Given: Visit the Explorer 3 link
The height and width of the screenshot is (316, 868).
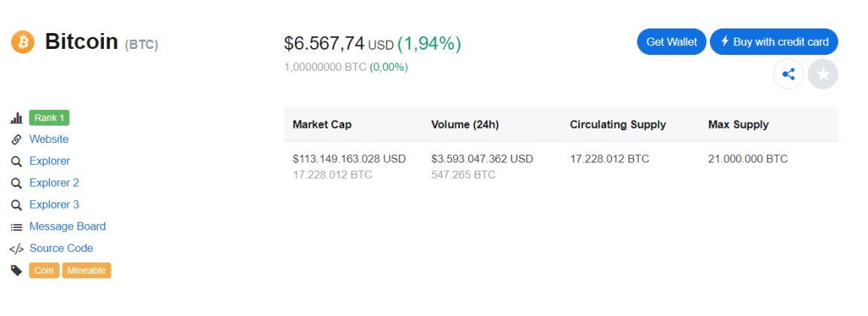Looking at the screenshot, I should (x=54, y=205).
